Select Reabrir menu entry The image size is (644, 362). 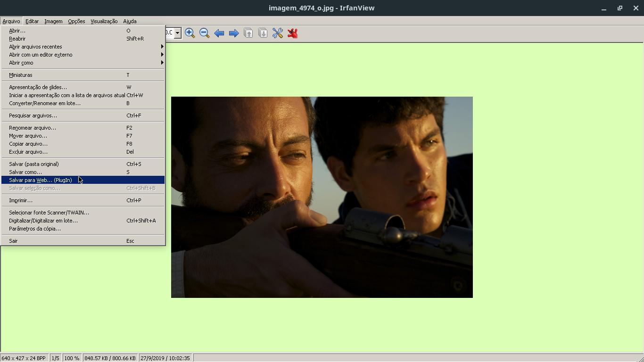pyautogui.click(x=83, y=39)
